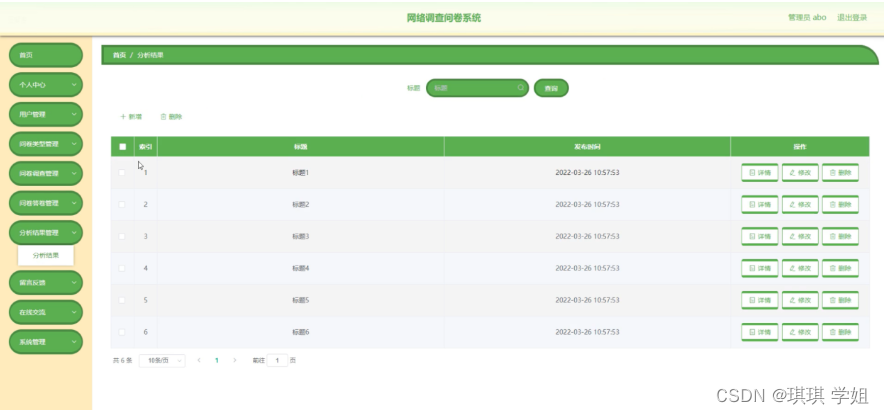Click the 标题 column header
The height and width of the screenshot is (414, 884).
pos(300,147)
